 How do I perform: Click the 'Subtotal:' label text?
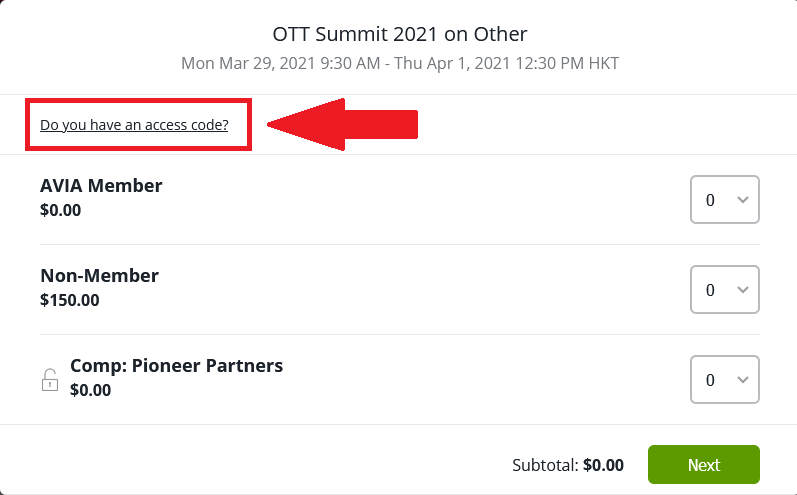click(x=545, y=465)
